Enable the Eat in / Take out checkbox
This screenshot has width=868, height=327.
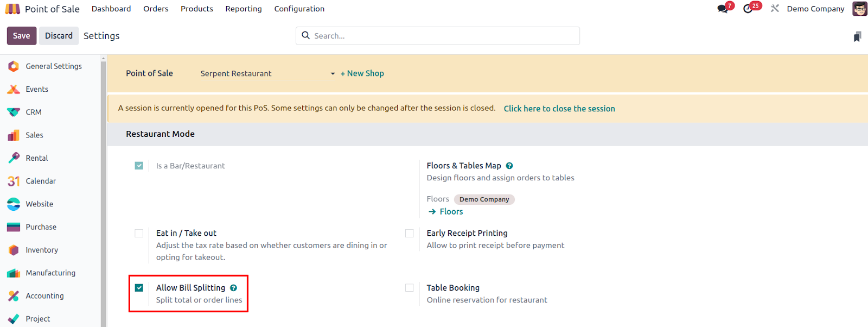[x=139, y=233]
